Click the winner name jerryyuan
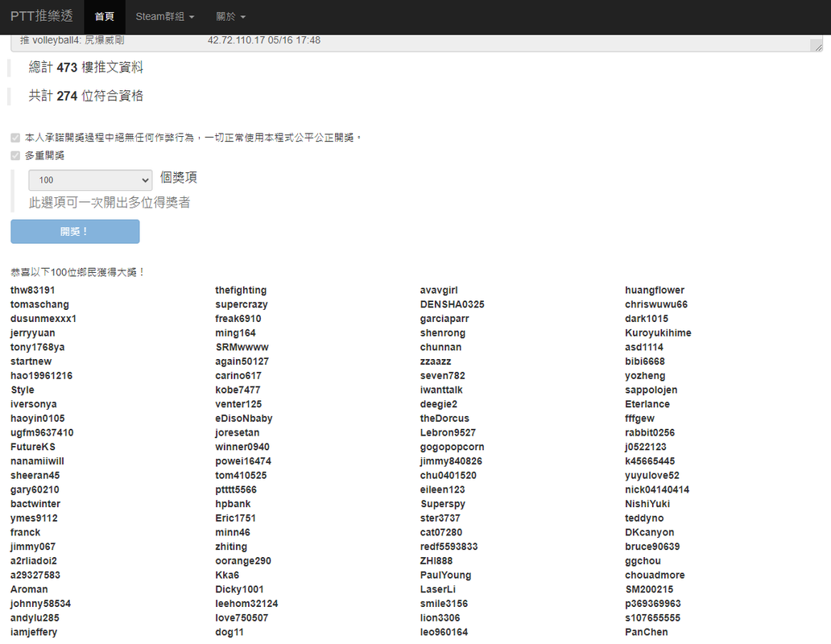831x644 pixels. point(33,333)
